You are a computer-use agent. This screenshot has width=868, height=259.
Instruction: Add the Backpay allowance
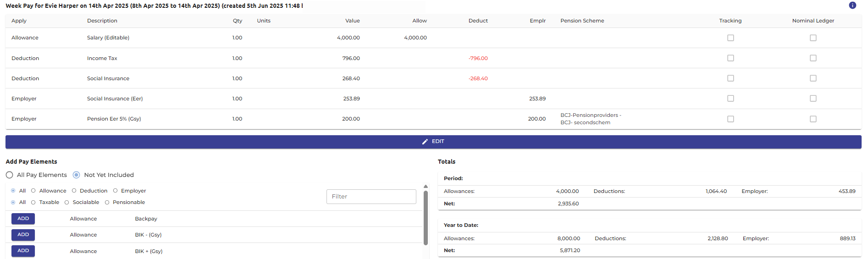23,219
